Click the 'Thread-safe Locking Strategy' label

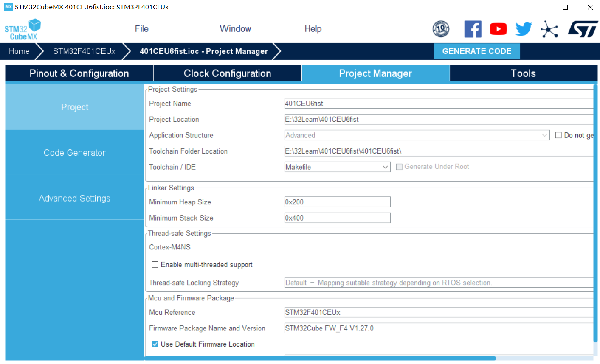pyautogui.click(x=194, y=283)
